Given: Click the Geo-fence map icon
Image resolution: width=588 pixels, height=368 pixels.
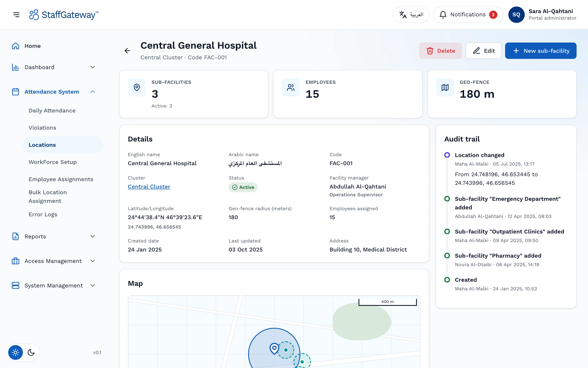Looking at the screenshot, I should (x=445, y=87).
